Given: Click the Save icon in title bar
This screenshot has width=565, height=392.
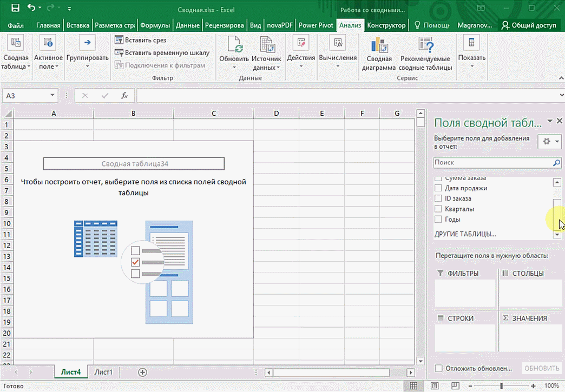Looking at the screenshot, I should (15, 9).
